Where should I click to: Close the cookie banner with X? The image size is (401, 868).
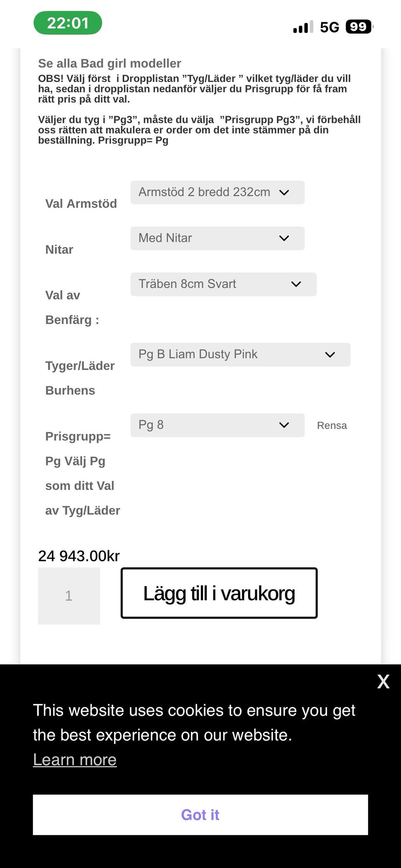[x=383, y=681]
